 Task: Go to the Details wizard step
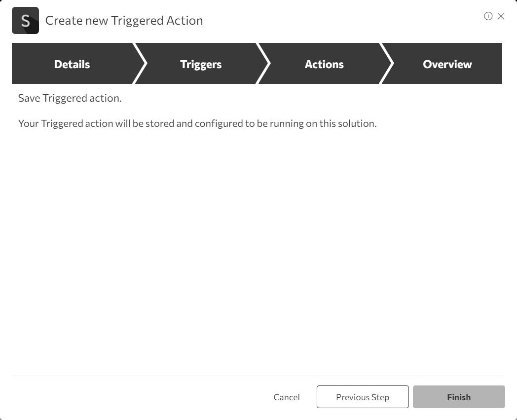(x=72, y=64)
